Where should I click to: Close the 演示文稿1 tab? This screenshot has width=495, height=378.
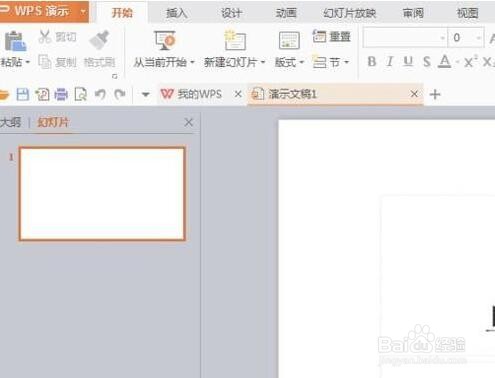[x=414, y=94]
